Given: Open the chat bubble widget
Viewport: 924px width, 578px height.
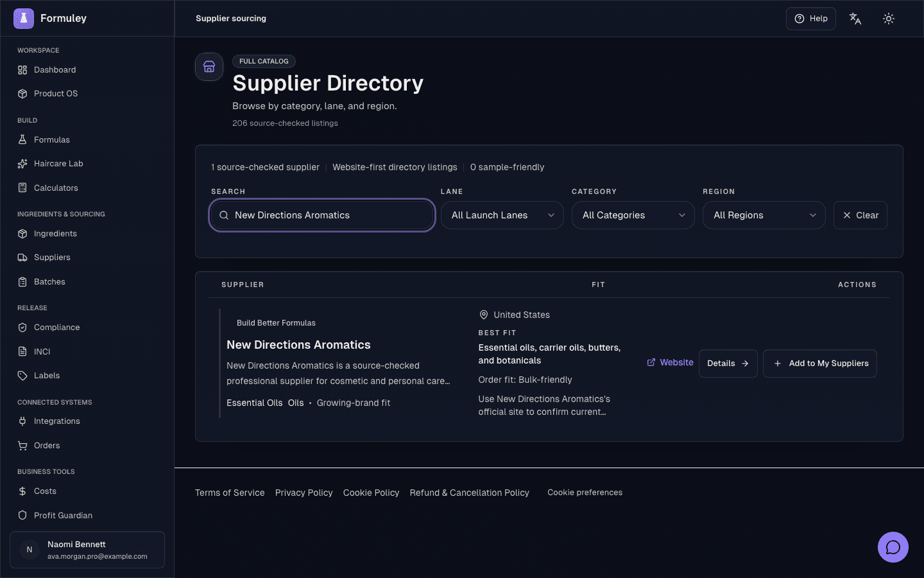Looking at the screenshot, I should 893,547.
